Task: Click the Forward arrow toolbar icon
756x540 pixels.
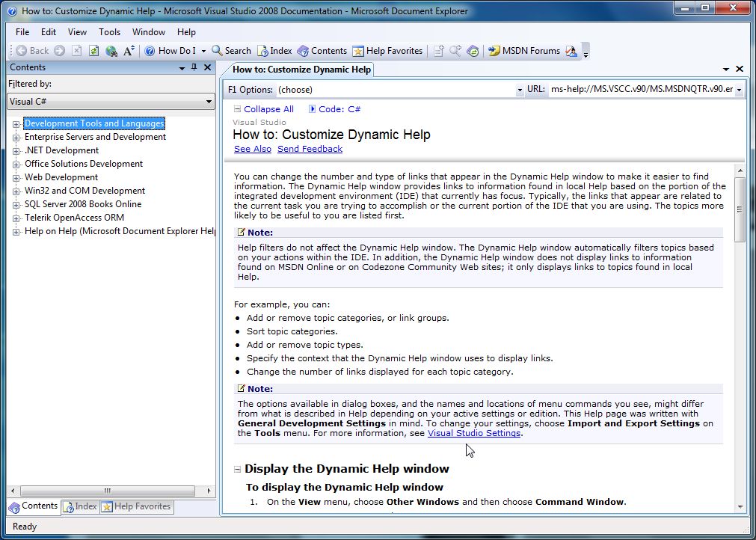Action: coord(59,51)
